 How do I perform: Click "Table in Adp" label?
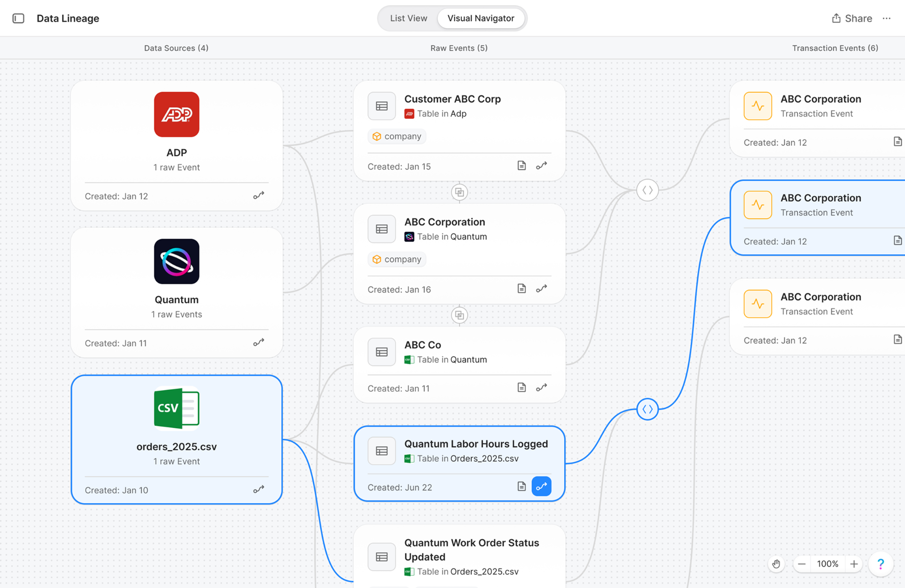click(x=442, y=114)
